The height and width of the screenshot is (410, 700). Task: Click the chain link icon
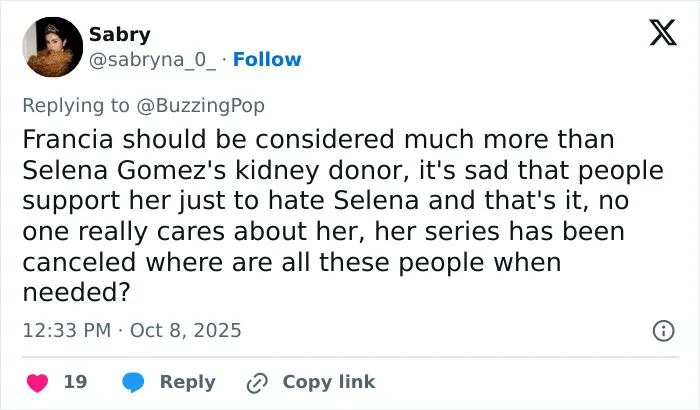click(257, 383)
